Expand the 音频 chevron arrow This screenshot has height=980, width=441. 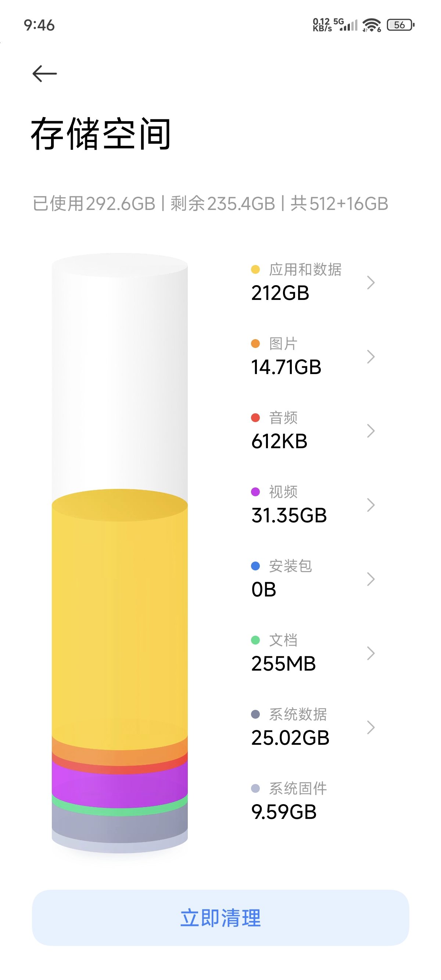pyautogui.click(x=370, y=431)
